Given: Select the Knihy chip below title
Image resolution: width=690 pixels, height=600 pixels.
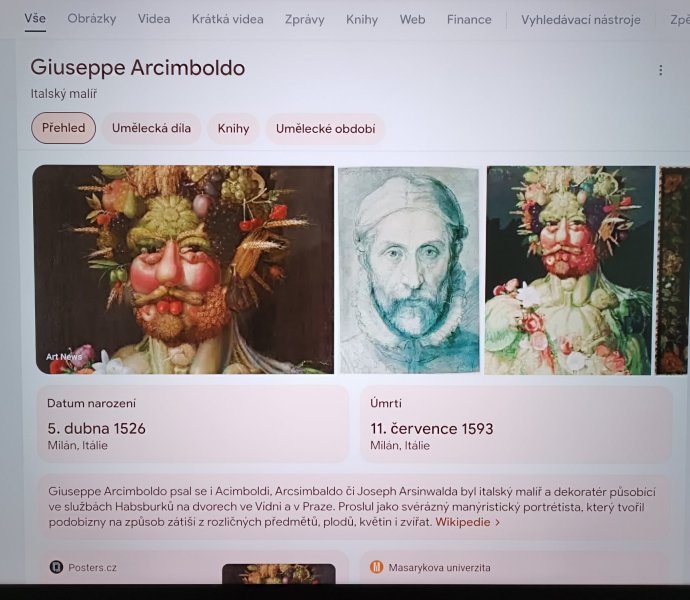Looking at the screenshot, I should [233, 129].
